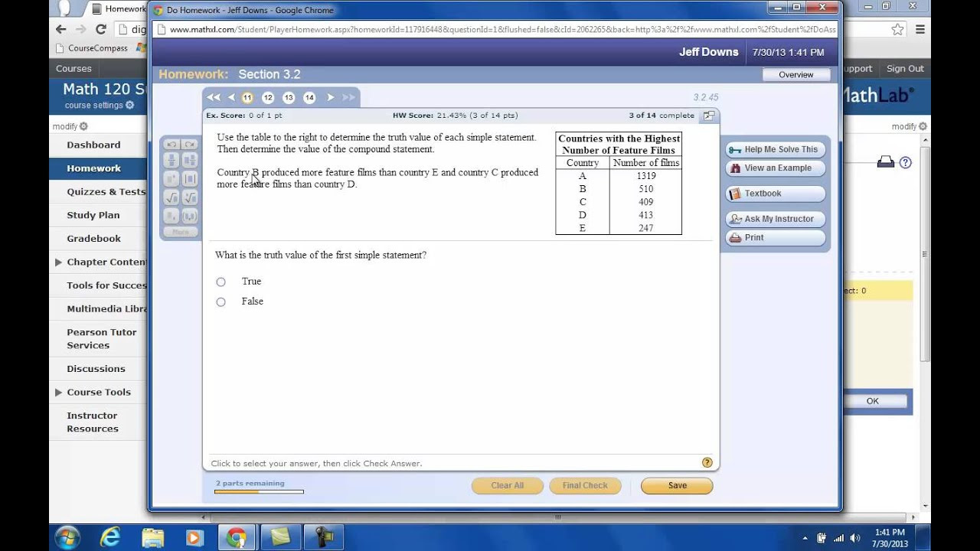
Task: Select the True radio button
Action: click(x=220, y=282)
